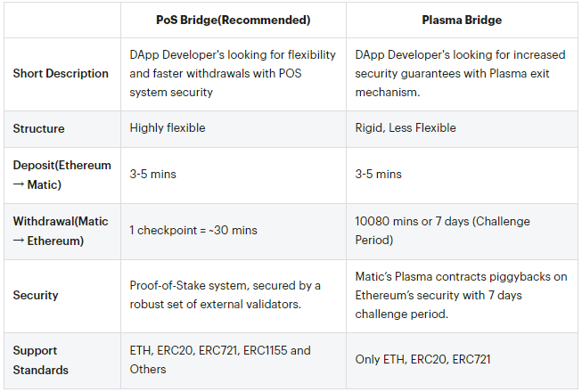582x392 pixels.
Task: Click the Withdrawal(Matic → Ethereum) row label
Action: tap(61, 231)
